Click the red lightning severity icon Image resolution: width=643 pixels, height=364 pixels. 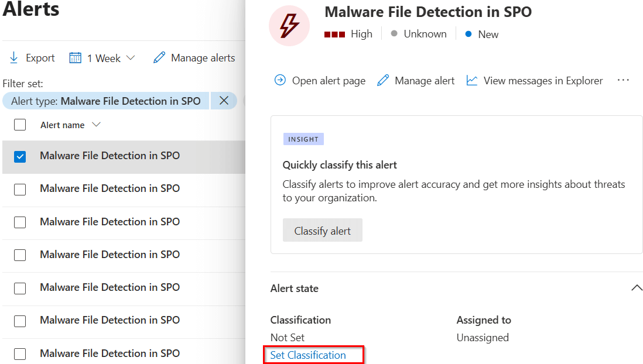tap(289, 26)
